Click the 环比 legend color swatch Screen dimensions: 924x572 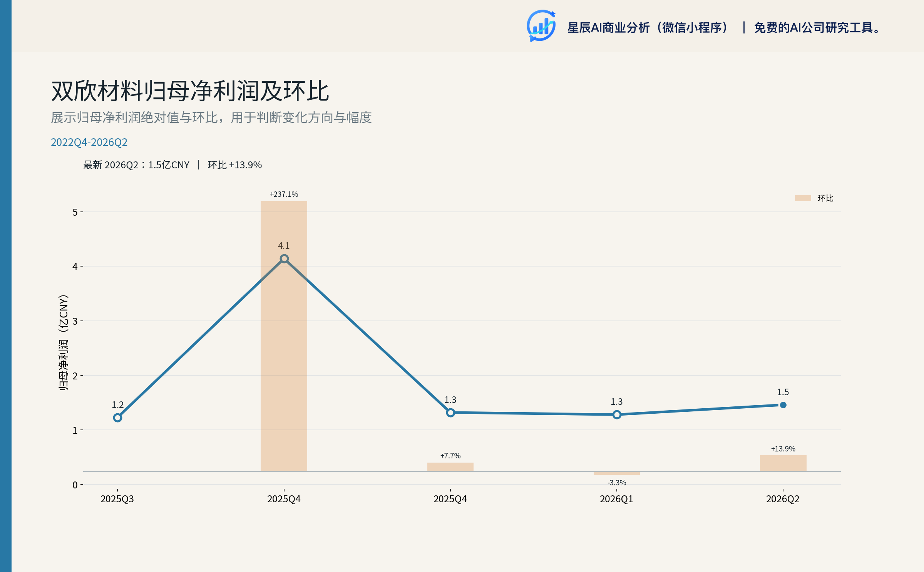click(803, 198)
